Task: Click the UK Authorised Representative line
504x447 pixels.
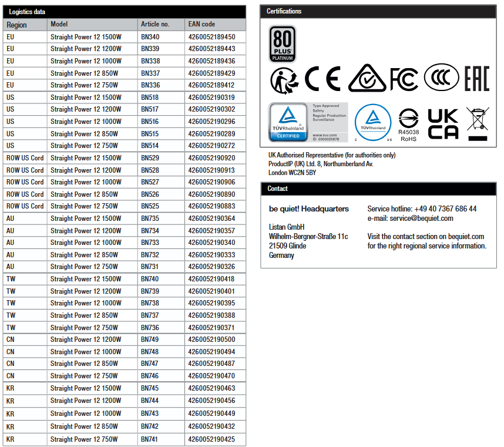Action: [x=332, y=155]
